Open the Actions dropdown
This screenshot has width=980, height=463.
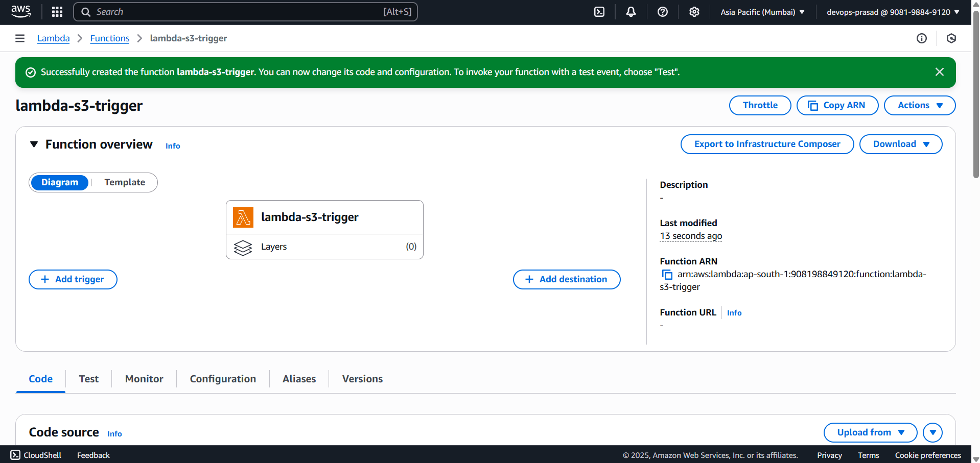tap(919, 105)
